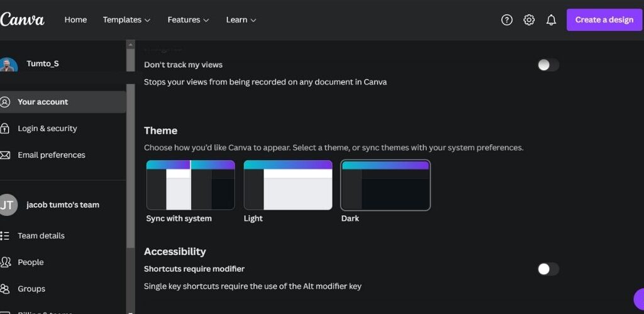Click the People icon in sidebar
This screenshot has height=314, width=644.
click(5, 262)
